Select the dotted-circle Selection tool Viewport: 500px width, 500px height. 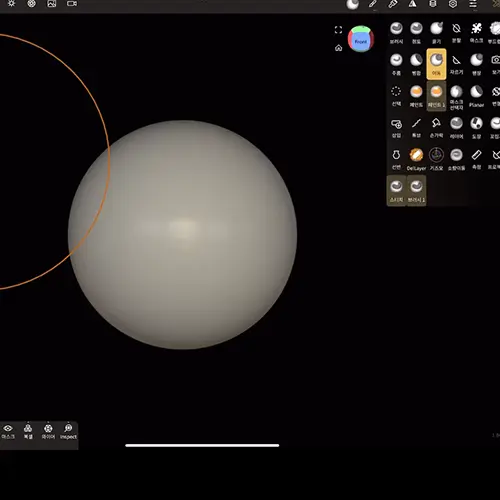pos(396,96)
